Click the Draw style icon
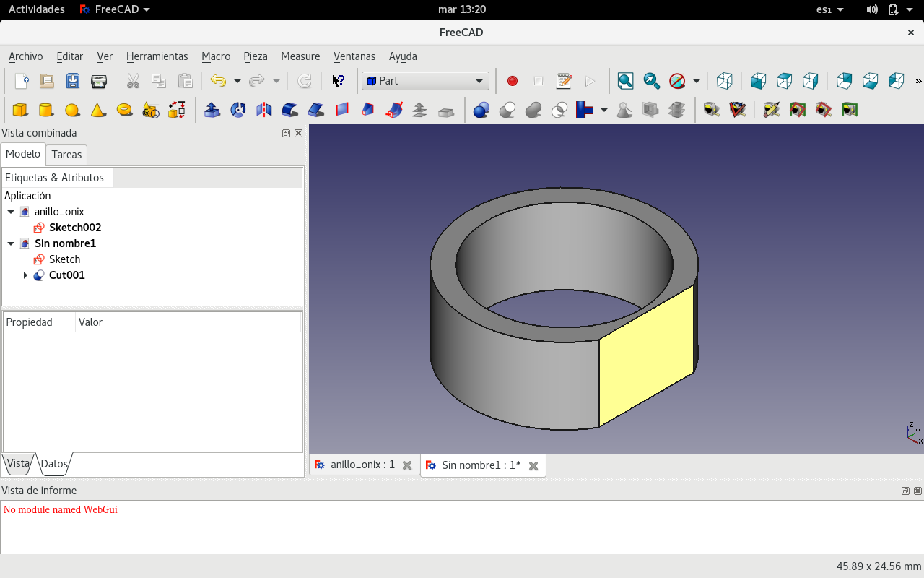 tap(677, 81)
